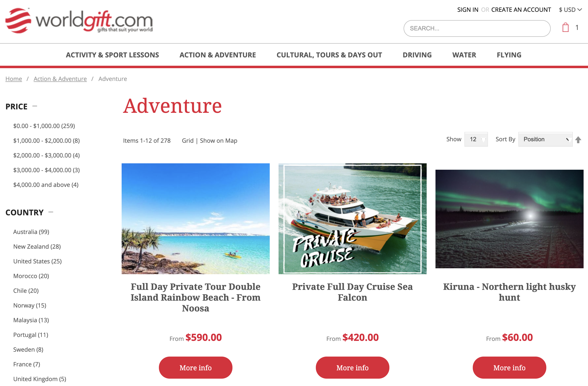Click More info for Kiruna husky hunt
The image size is (588, 386).
pyautogui.click(x=509, y=367)
